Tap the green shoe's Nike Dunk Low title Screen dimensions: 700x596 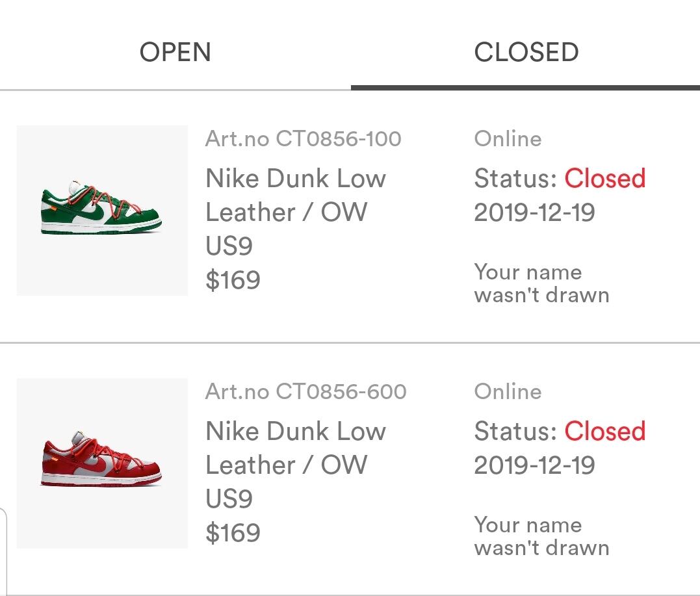point(296,179)
